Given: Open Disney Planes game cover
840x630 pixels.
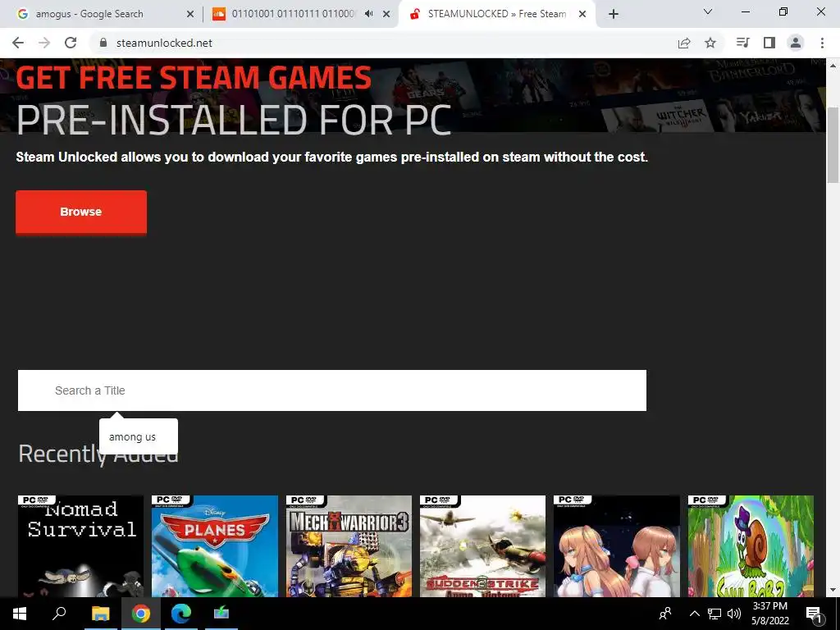Looking at the screenshot, I should (x=215, y=546).
